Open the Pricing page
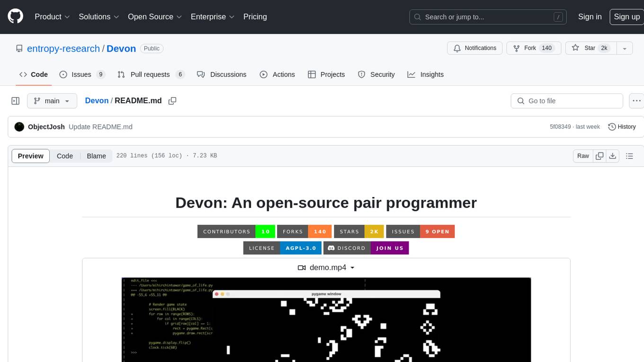The width and height of the screenshot is (644, 362). [255, 17]
